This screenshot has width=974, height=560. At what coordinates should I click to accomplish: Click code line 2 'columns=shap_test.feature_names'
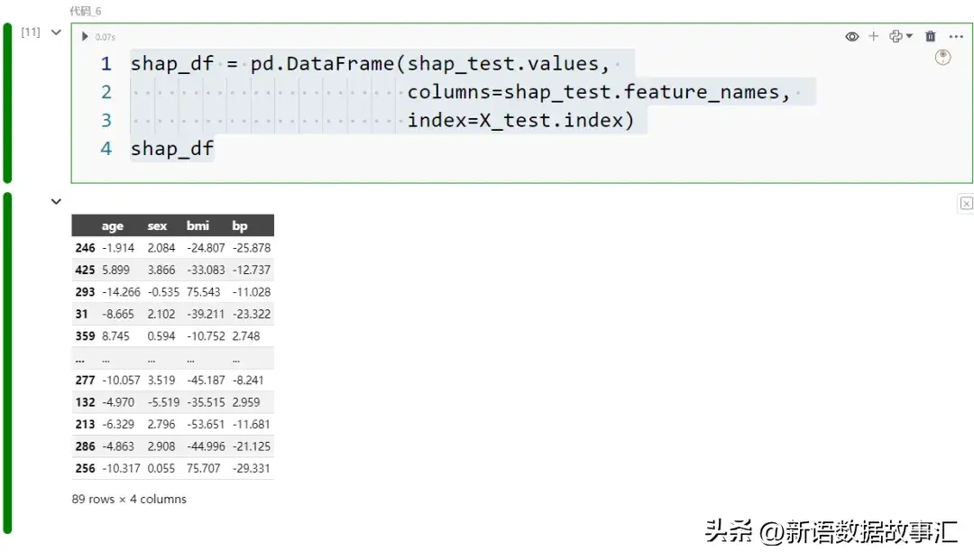[598, 92]
